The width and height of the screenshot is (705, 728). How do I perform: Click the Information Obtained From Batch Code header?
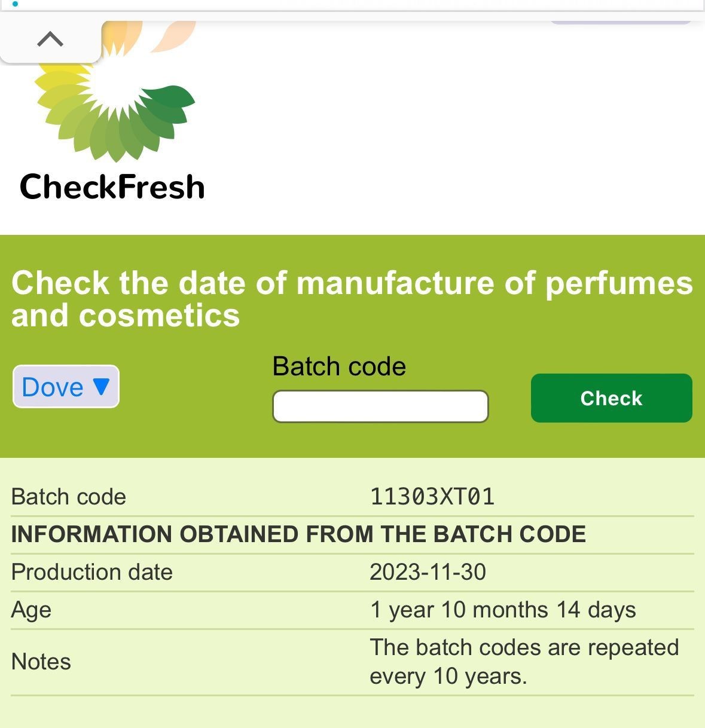coord(298,534)
